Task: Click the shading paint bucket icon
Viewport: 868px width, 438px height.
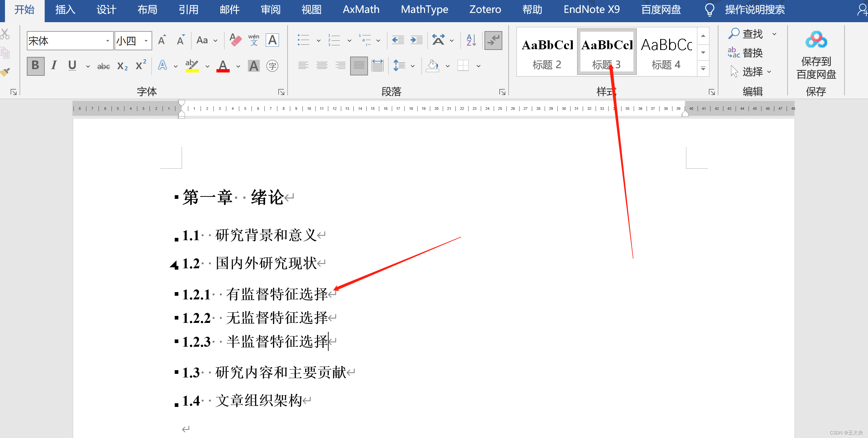Action: [432, 66]
